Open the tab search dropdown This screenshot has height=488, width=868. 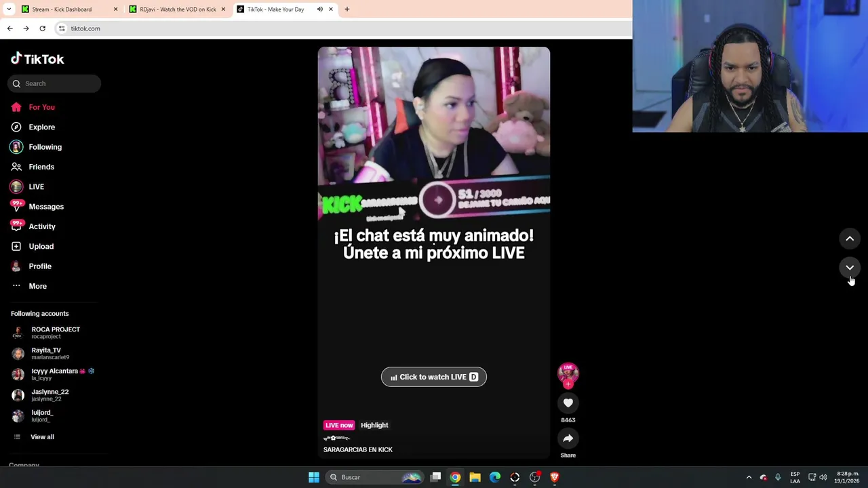click(9, 9)
